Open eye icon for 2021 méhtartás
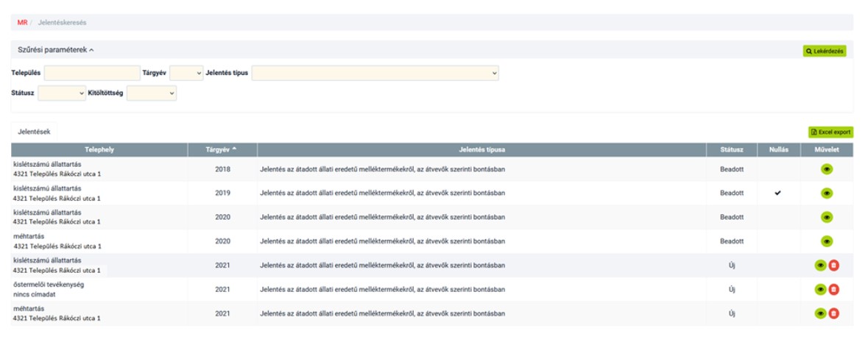Image resolution: width=868 pixels, height=342 pixels. point(820,313)
